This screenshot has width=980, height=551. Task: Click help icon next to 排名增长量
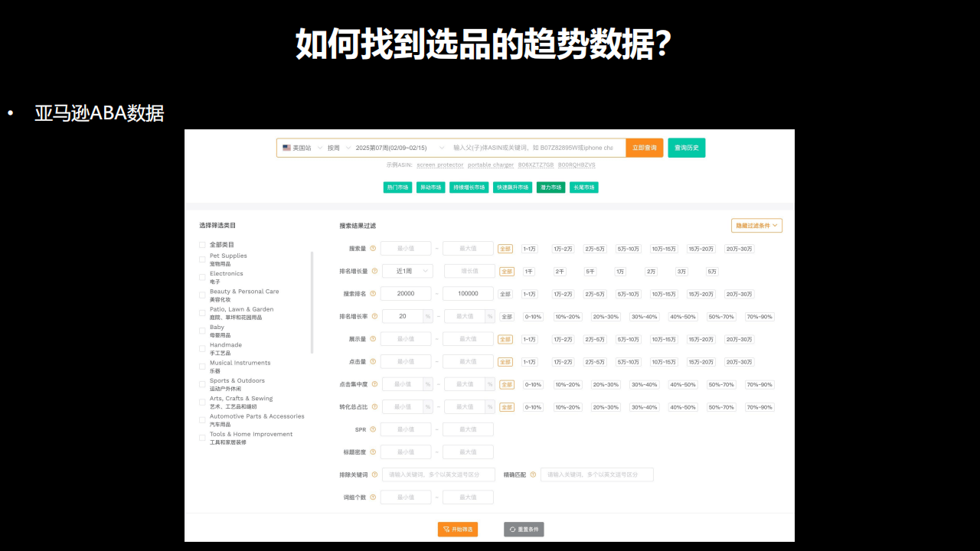point(374,271)
